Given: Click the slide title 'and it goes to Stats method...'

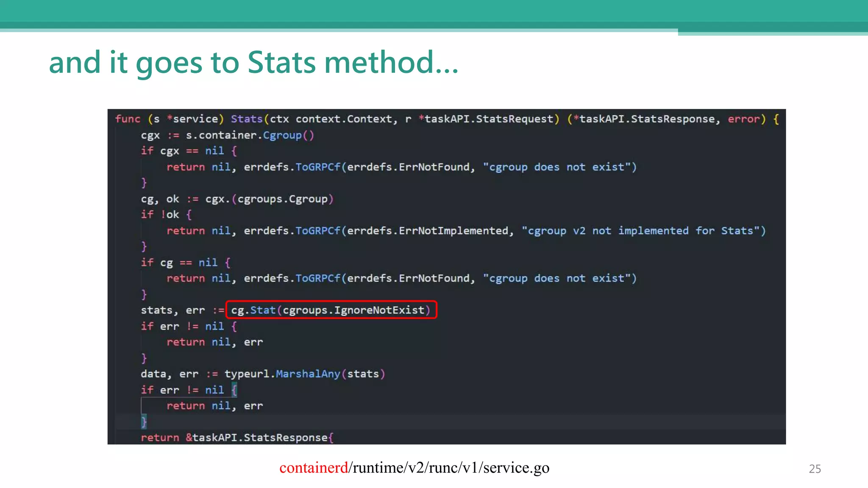Looking at the screenshot, I should point(253,63).
